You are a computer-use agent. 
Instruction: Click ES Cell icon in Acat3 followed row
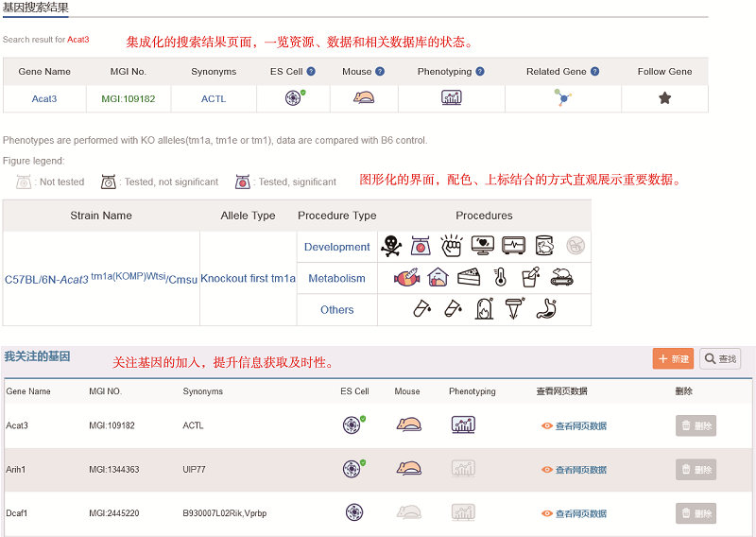(x=353, y=424)
